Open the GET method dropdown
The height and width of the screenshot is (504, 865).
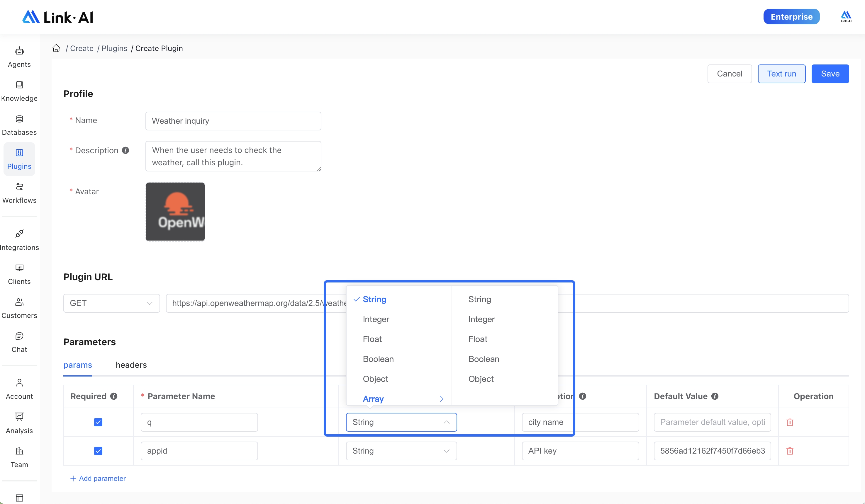(x=111, y=303)
